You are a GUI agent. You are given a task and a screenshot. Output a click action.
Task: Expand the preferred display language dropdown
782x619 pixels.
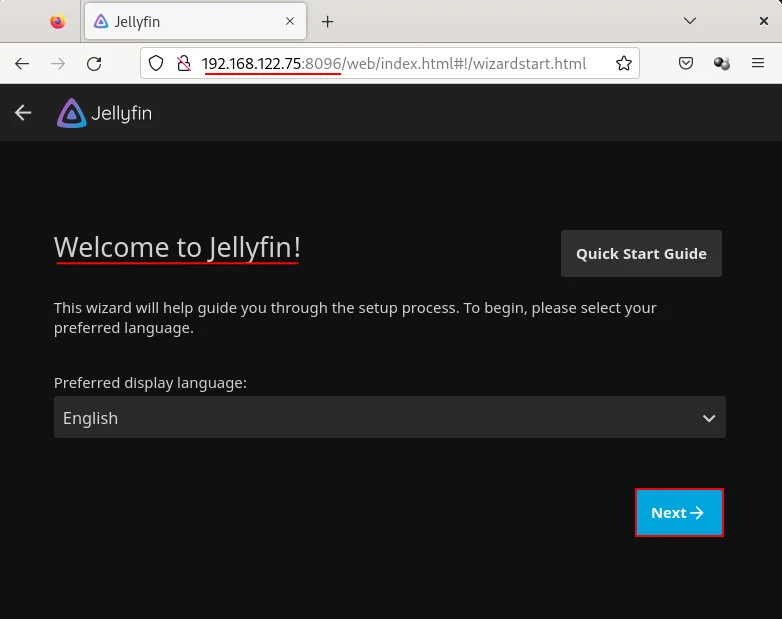[x=390, y=417]
